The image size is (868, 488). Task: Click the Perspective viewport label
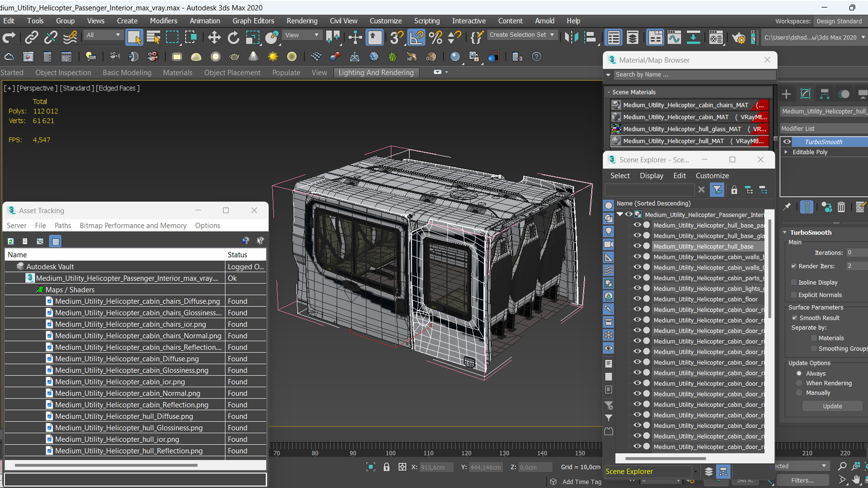[x=37, y=88]
